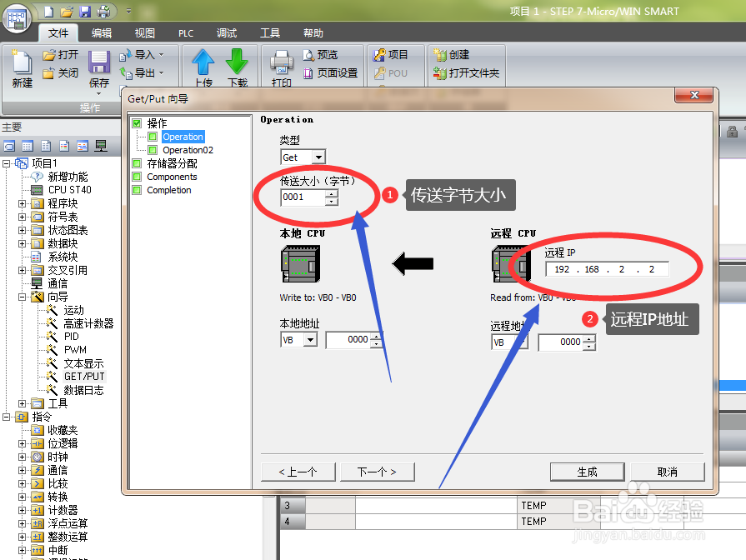Click the STEP 7-Micro/WIN application orb button
Image resolution: width=746 pixels, height=560 pixels.
click(x=17, y=18)
